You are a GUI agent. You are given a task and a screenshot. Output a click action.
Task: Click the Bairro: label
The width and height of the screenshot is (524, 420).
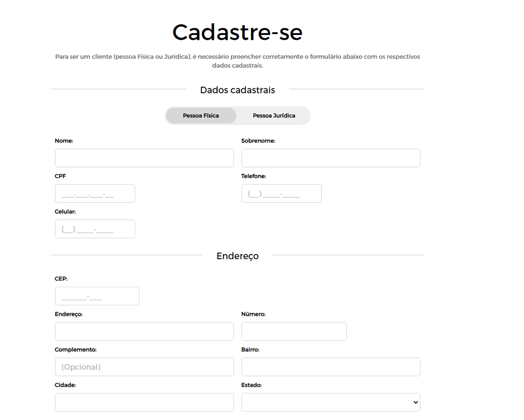coord(250,349)
